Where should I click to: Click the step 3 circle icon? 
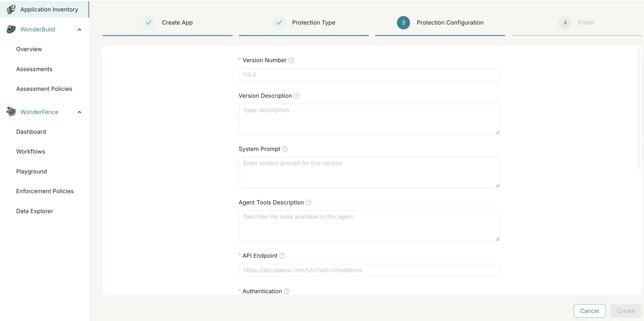coord(403,23)
